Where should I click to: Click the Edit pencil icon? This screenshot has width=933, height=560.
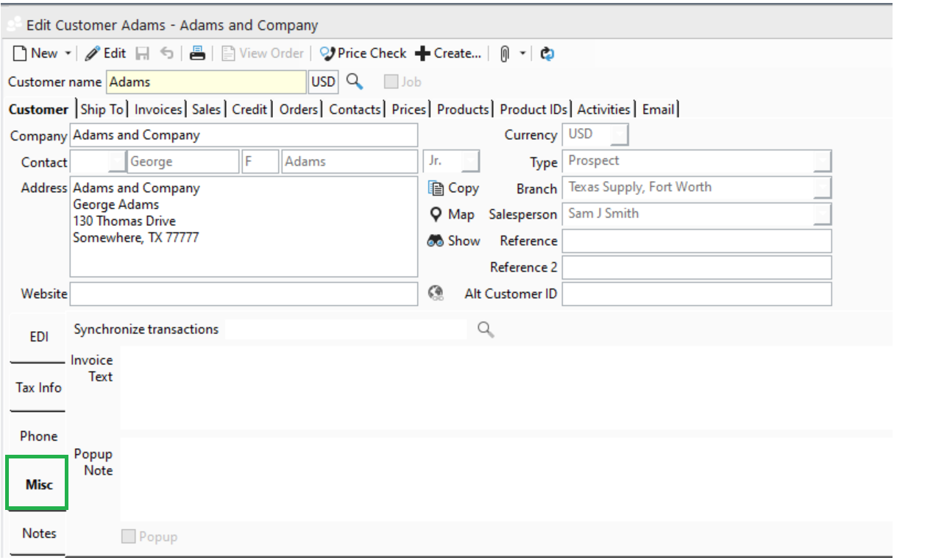(x=91, y=52)
